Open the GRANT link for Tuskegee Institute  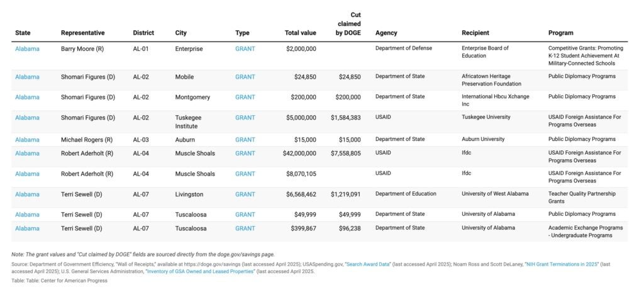(x=245, y=118)
